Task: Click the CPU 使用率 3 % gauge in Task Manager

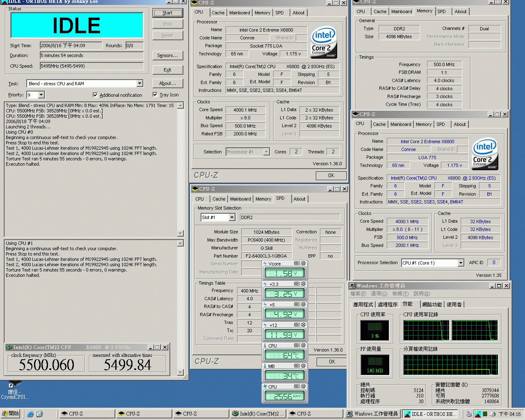Action: pyautogui.click(x=374, y=331)
